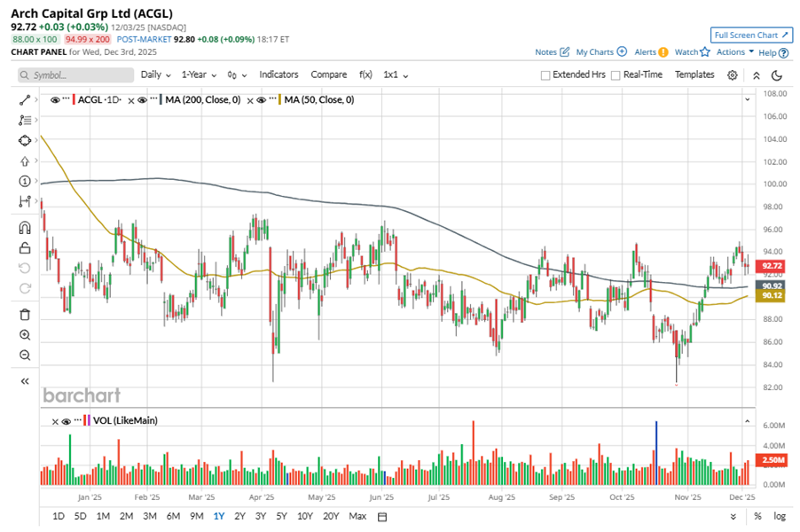Screen dimensions: 800x532
Task: Add ACGL to Watch list
Action: (693, 52)
